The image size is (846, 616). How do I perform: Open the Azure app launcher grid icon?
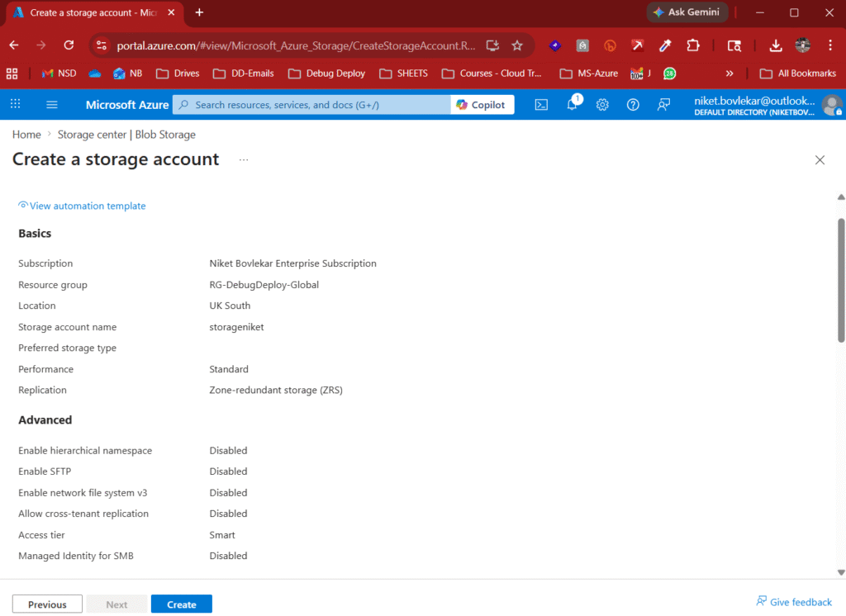(15, 103)
